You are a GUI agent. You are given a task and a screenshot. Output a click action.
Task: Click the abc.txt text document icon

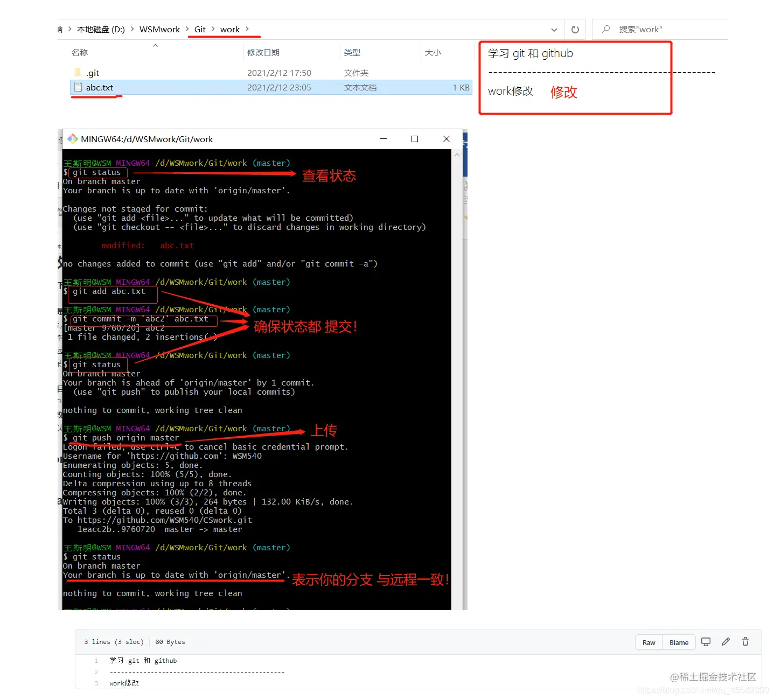pyautogui.click(x=78, y=87)
